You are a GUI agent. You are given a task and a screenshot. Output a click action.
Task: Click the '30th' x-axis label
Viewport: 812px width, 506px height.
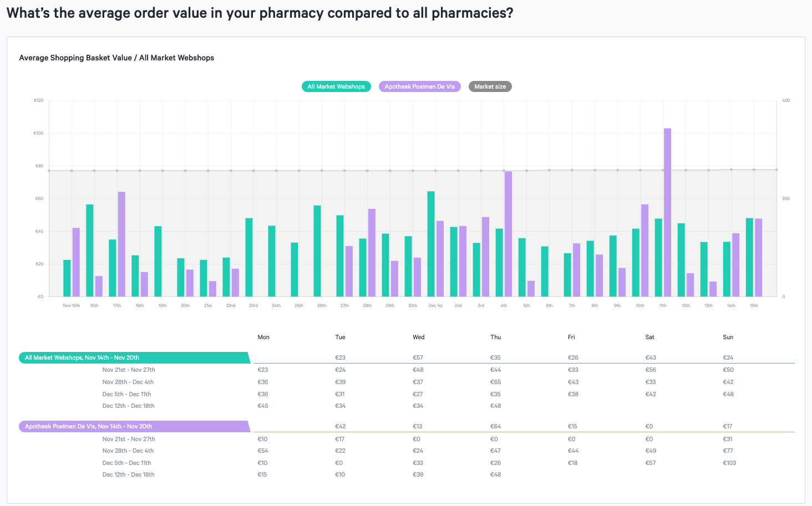(x=413, y=305)
